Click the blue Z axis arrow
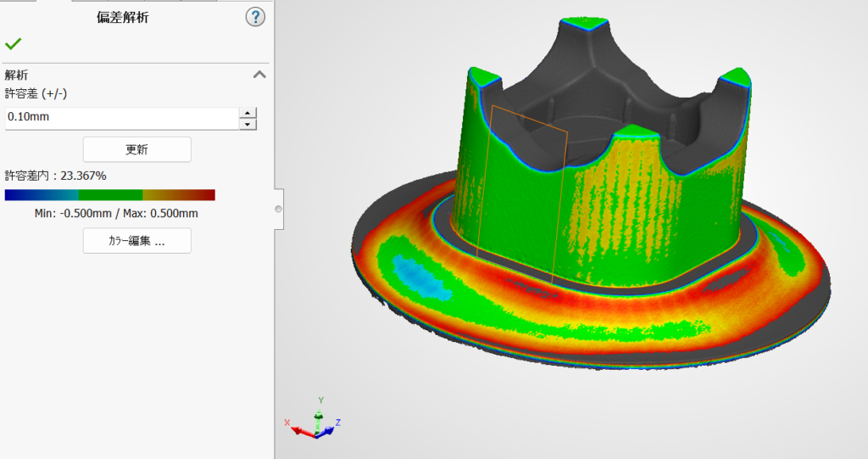This screenshot has width=868, height=459. point(333,426)
